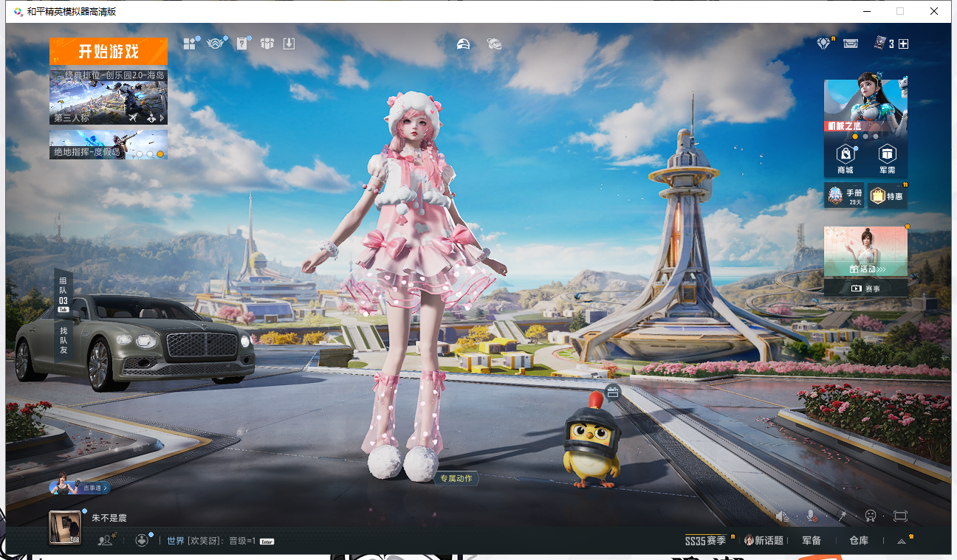
Task: Open the four-squares menu icon in top bar
Action: 190,44
